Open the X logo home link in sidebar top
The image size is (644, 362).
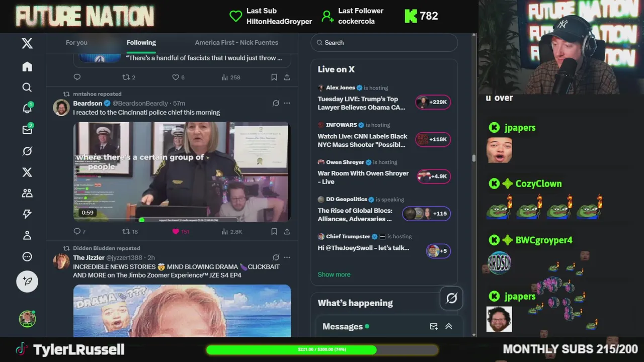click(27, 43)
